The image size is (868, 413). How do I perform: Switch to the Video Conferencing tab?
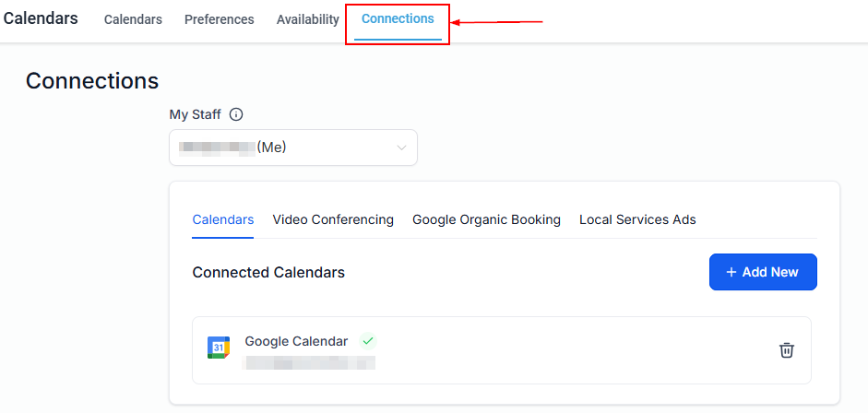333,219
